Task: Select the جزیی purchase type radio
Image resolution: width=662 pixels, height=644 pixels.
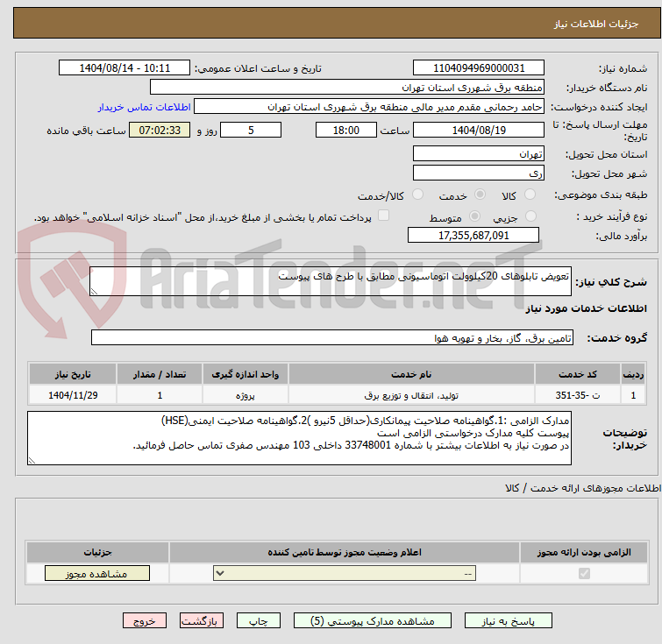Action: click(530, 216)
